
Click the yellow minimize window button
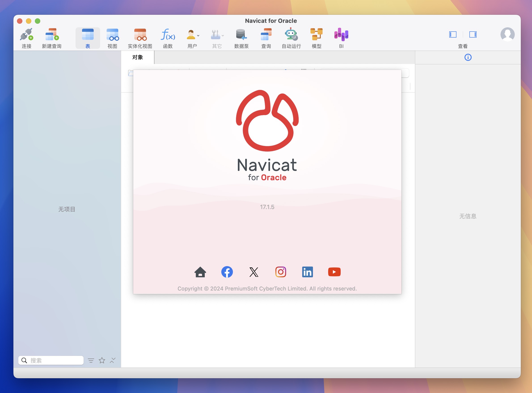(29, 21)
